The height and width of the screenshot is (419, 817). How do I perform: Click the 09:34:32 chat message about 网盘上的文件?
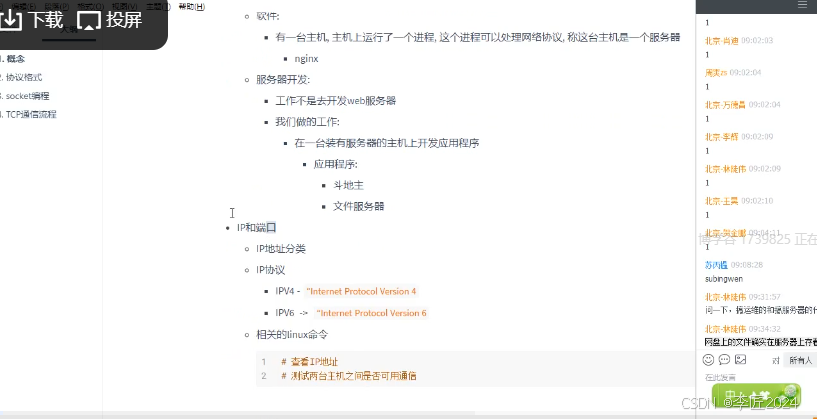pyautogui.click(x=761, y=342)
